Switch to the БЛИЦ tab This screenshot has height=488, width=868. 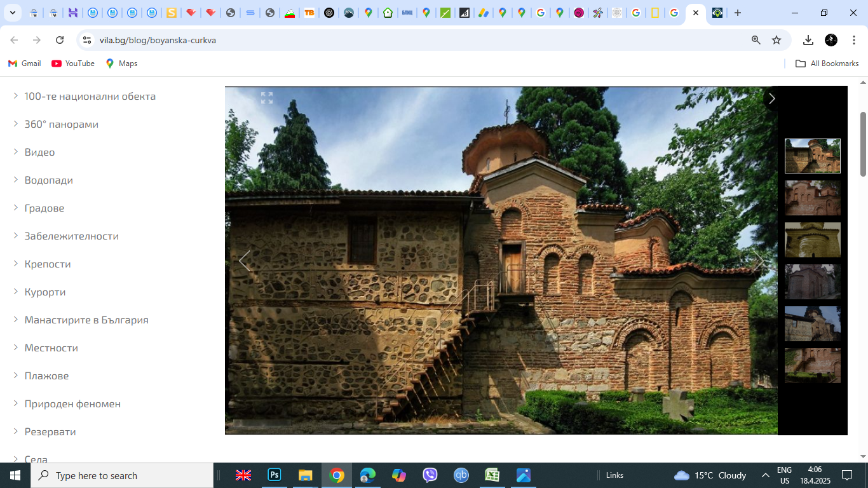tap(407, 13)
